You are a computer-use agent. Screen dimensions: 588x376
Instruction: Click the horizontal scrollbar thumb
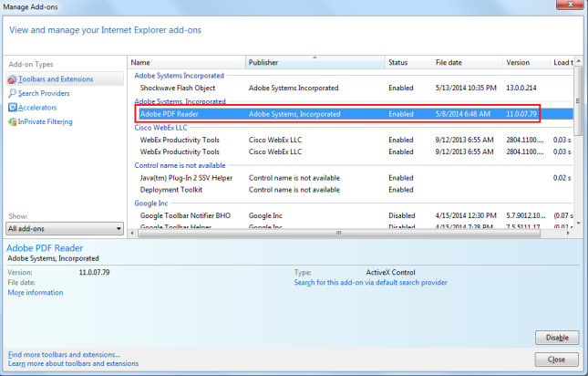[339, 233]
